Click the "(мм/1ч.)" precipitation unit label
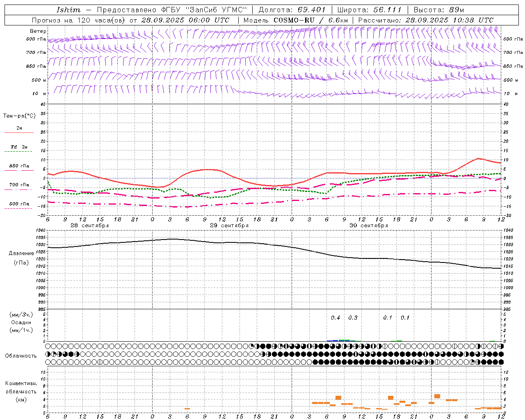The width and height of the screenshot is (525, 420). [x=21, y=330]
